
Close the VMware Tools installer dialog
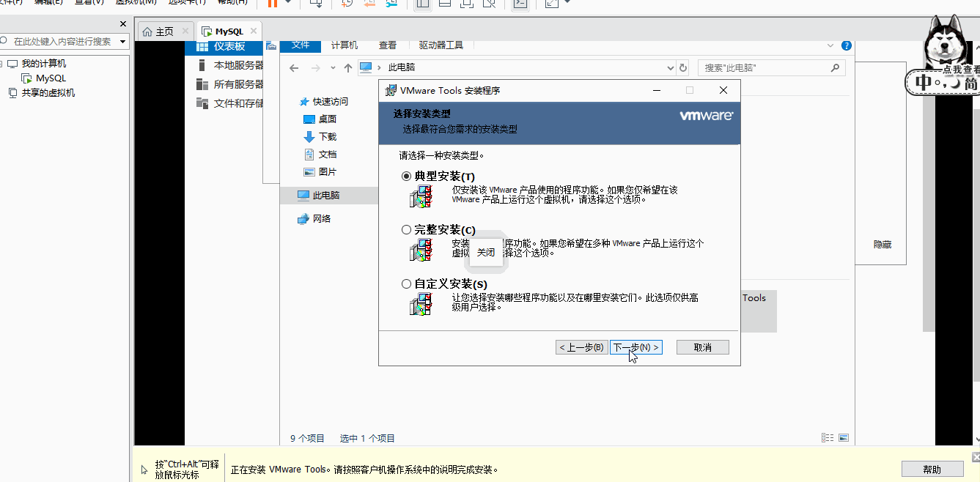coord(723,91)
